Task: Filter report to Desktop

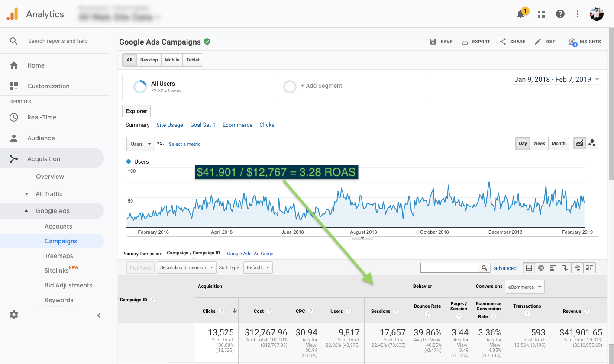Action: [x=149, y=60]
